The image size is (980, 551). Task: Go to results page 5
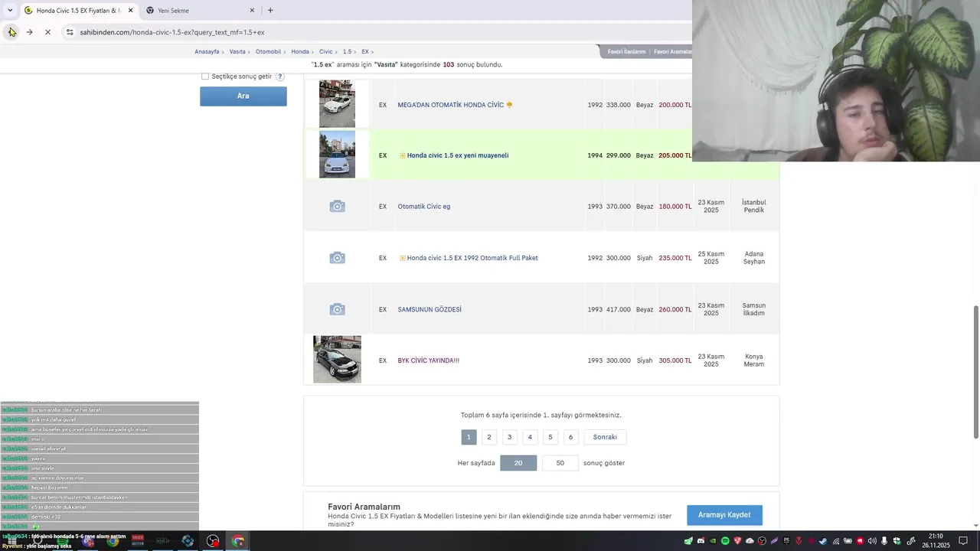click(x=550, y=437)
